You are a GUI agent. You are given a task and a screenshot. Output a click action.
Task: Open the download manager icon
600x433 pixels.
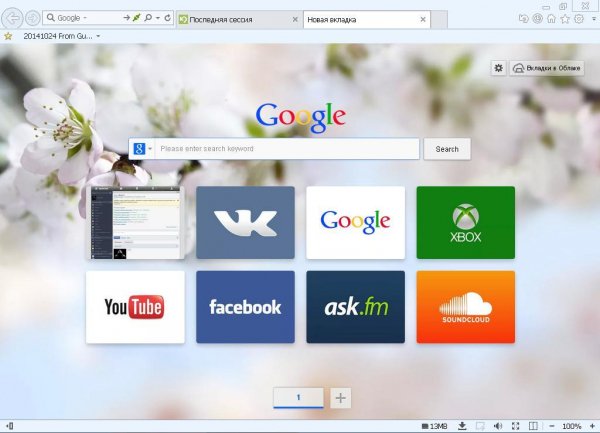click(462, 426)
